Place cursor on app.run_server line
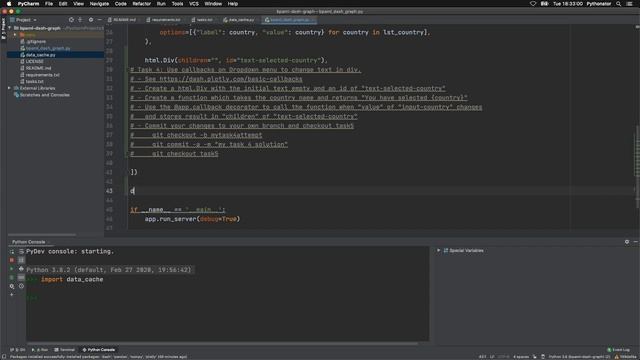This screenshot has height=360, width=640. coord(192,219)
